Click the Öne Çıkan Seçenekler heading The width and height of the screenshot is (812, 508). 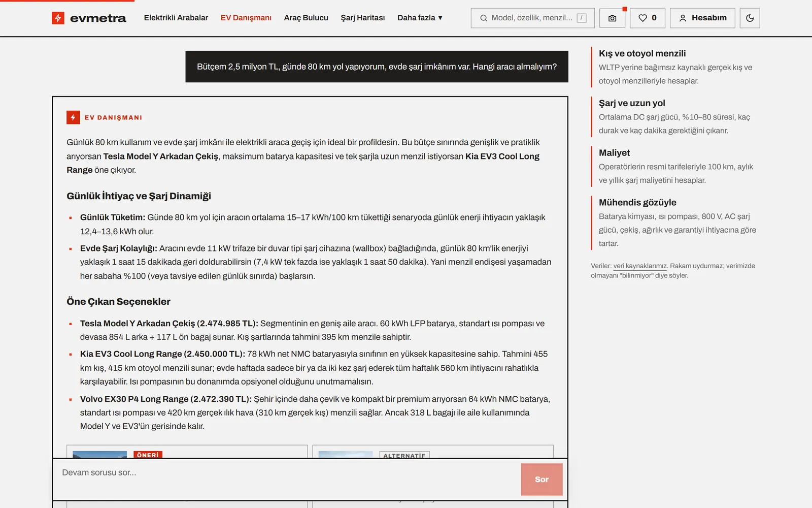click(x=118, y=302)
